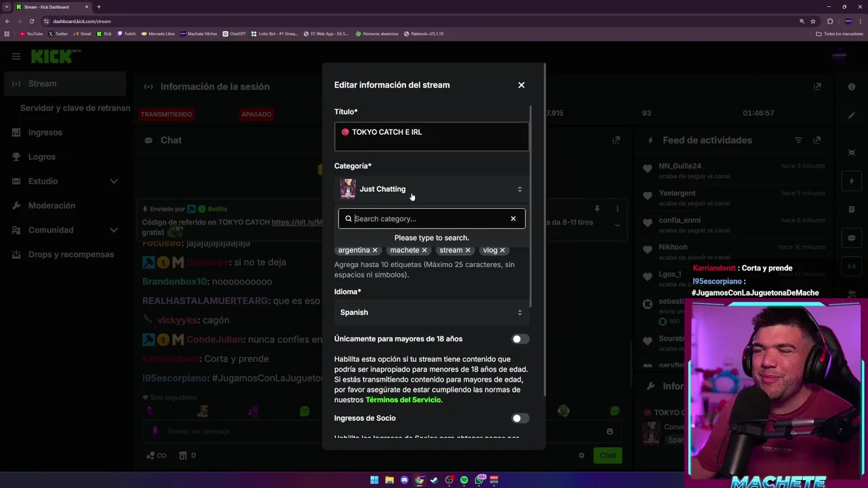Open the hamburger sidebar menu

coord(16,56)
